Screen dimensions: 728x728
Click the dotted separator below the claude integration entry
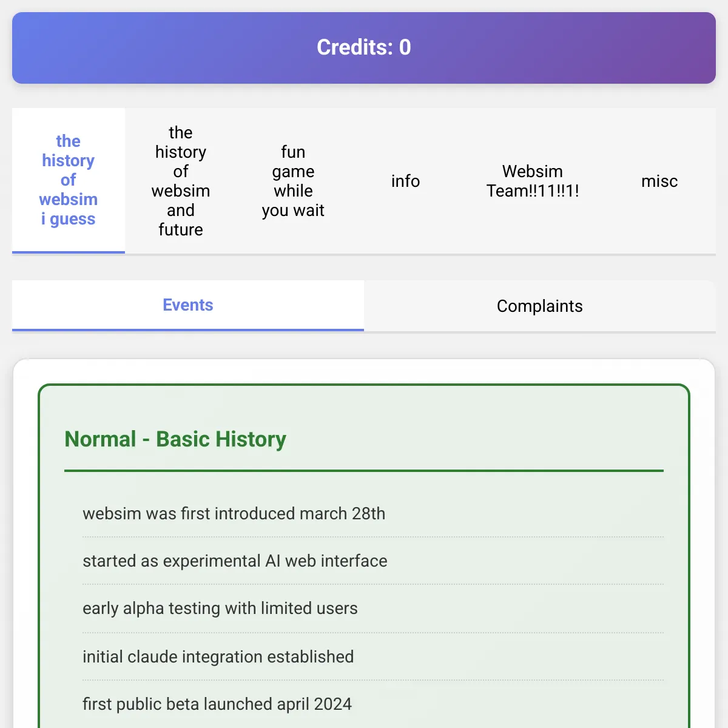(x=373, y=680)
